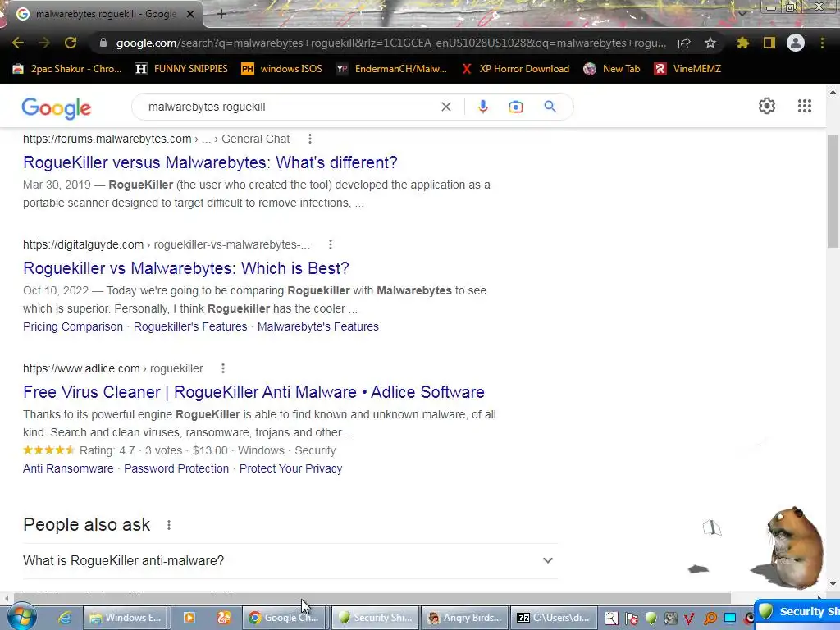The height and width of the screenshot is (630, 840).
Task: Open the Chrome profile avatar
Action: point(796,43)
